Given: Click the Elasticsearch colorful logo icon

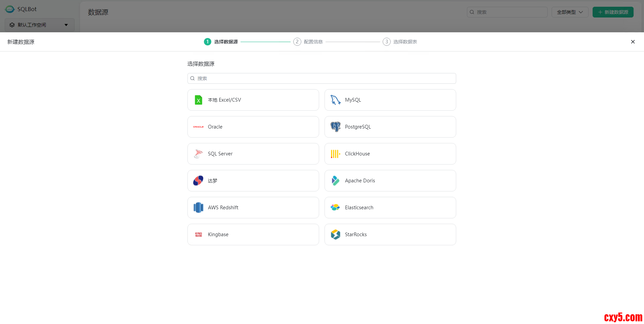Looking at the screenshot, I should [335, 208].
